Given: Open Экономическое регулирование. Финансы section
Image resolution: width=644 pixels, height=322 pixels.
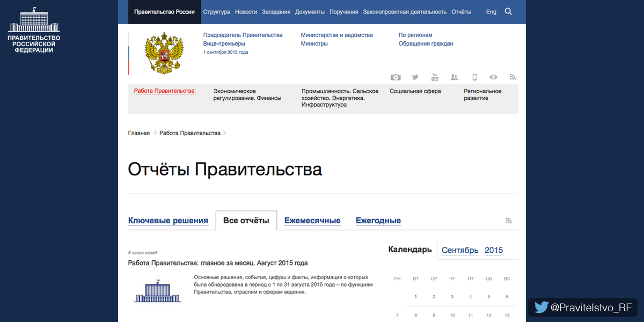Looking at the screenshot, I should pos(247,94).
